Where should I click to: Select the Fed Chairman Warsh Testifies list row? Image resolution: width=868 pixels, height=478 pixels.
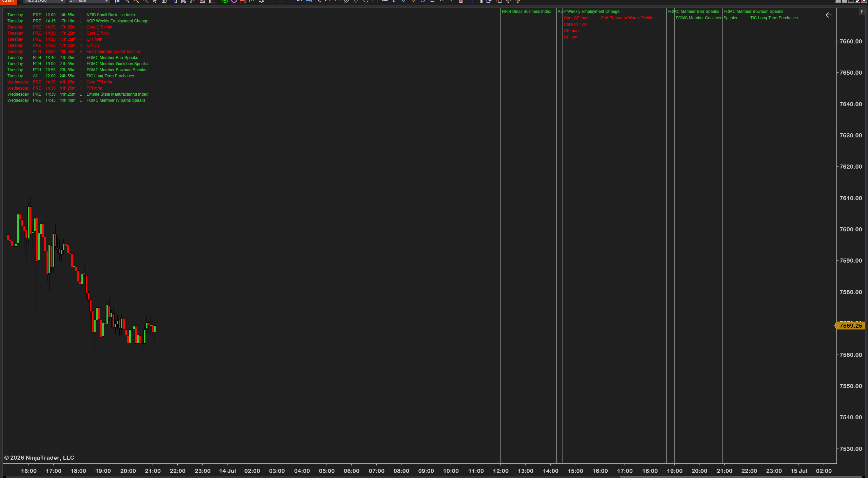[x=74, y=52]
